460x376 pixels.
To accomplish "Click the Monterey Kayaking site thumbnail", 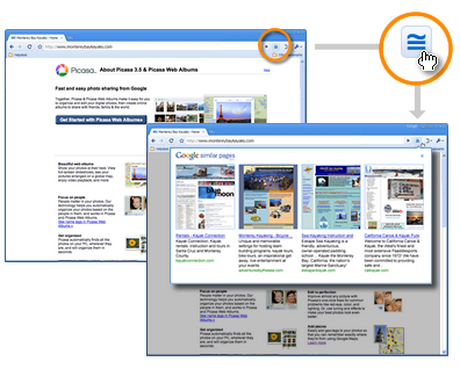I will 268,197.
